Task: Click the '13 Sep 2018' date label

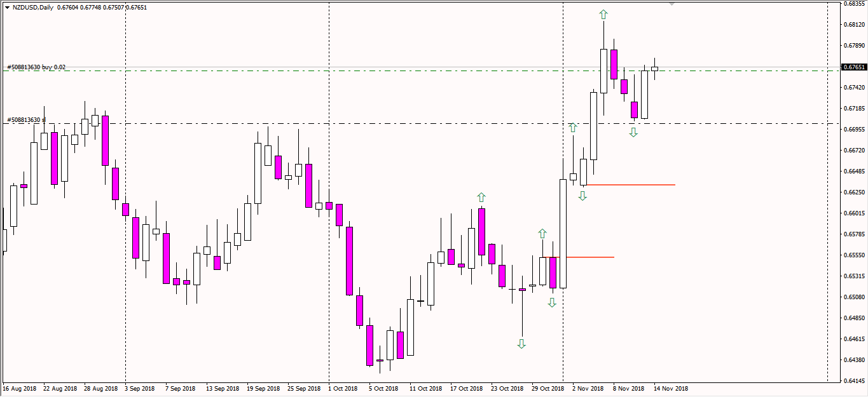Action: [223, 388]
